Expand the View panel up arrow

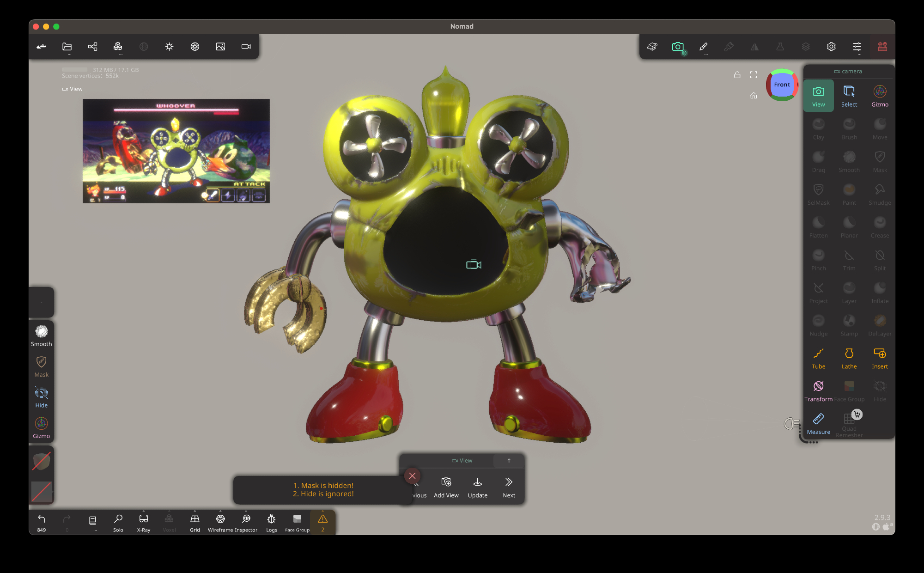(509, 461)
